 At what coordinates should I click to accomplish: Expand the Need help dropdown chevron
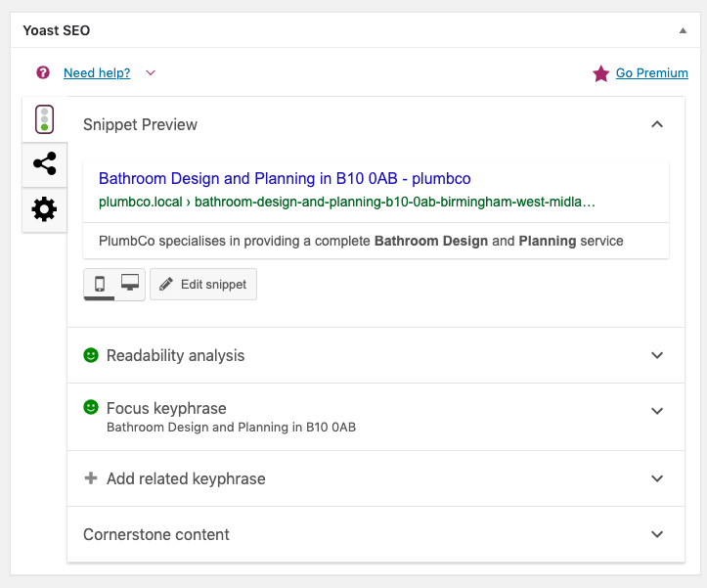(151, 72)
